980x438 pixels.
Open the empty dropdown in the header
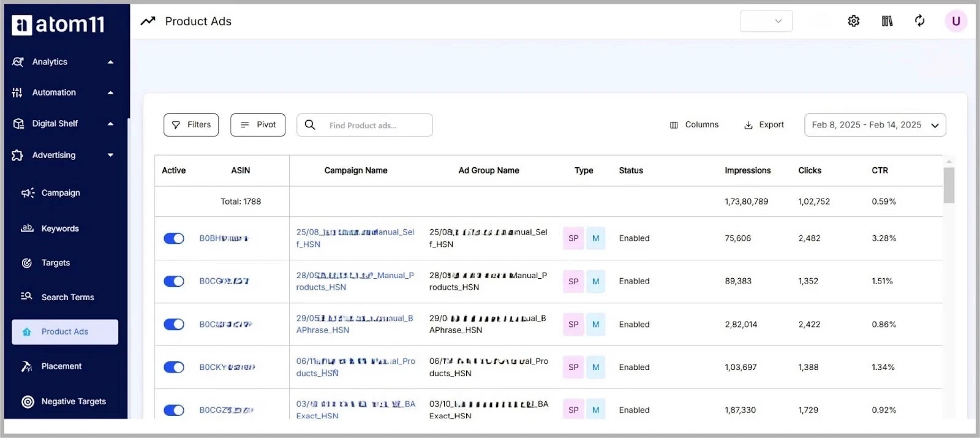click(x=766, y=21)
